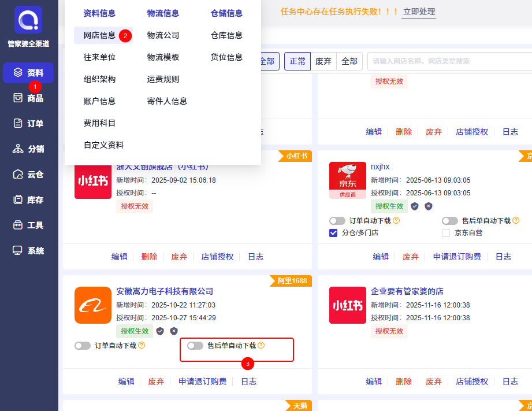532x411 pixels.
Task: Select 组织架构 in the menu
Action: [99, 79]
